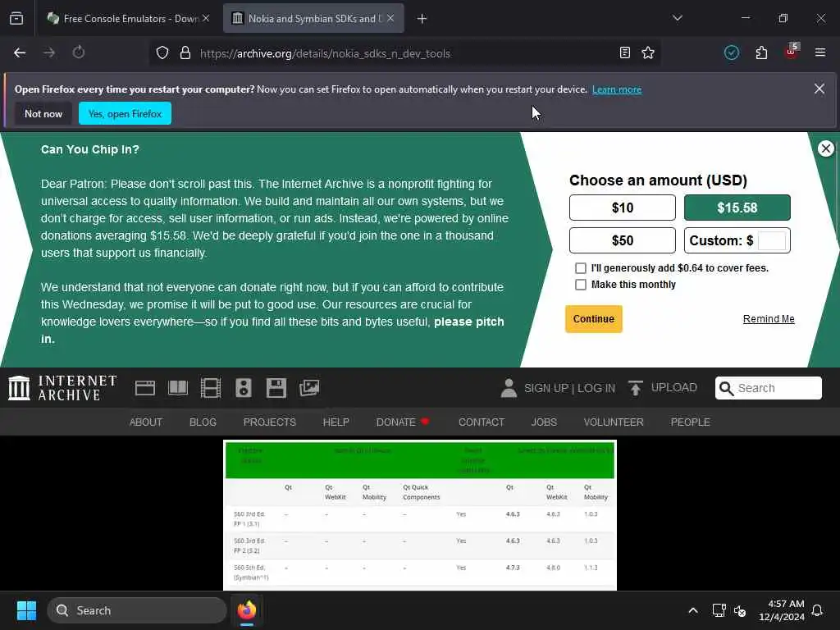840x630 pixels.
Task: Click the user avatar icon
Action: pyautogui.click(x=509, y=388)
